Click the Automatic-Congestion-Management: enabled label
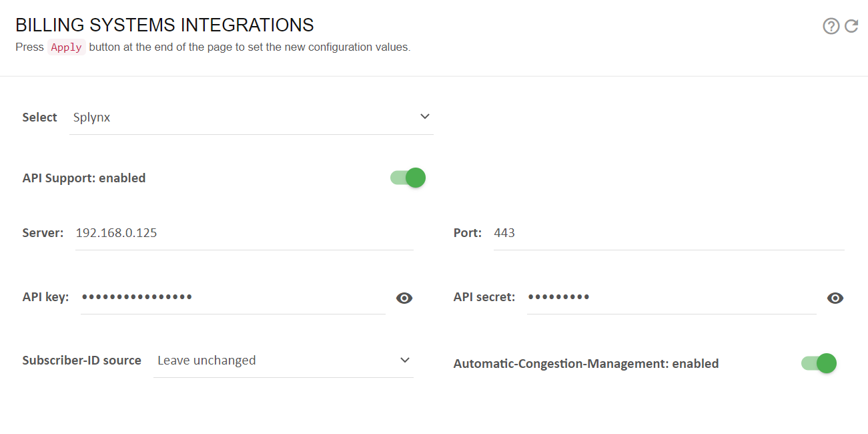The image size is (868, 434). click(x=586, y=364)
